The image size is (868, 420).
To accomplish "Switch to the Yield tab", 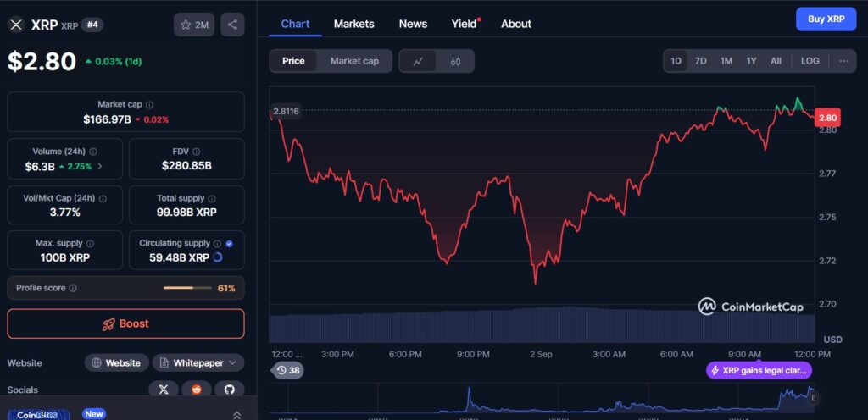I will (x=465, y=24).
